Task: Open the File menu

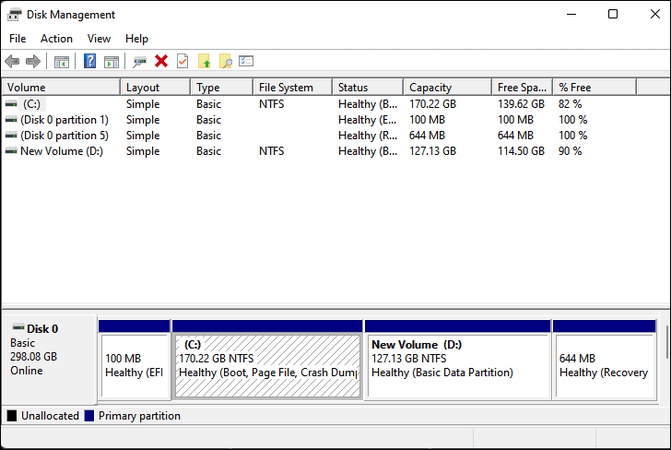Action: (x=17, y=38)
